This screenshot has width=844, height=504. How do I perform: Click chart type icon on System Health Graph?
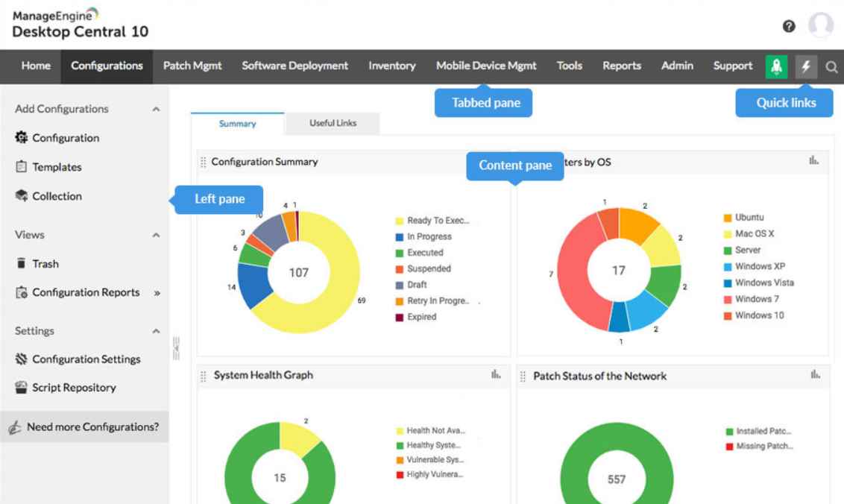click(x=496, y=374)
